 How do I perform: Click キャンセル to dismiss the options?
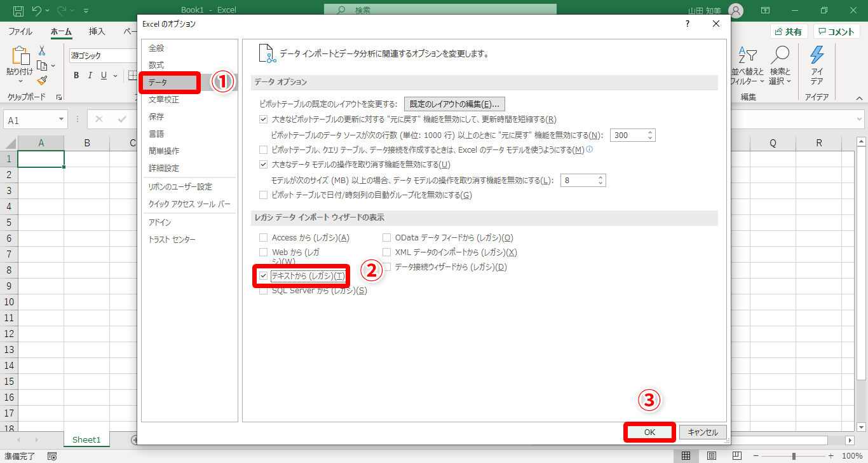point(703,432)
